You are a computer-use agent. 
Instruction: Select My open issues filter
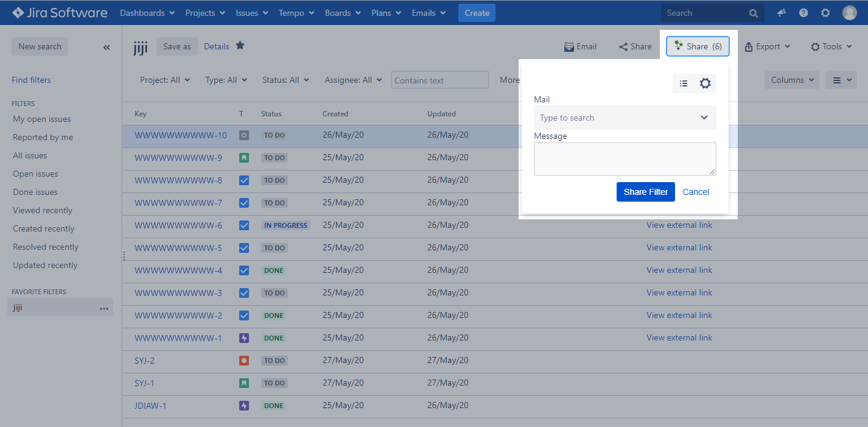coord(42,119)
